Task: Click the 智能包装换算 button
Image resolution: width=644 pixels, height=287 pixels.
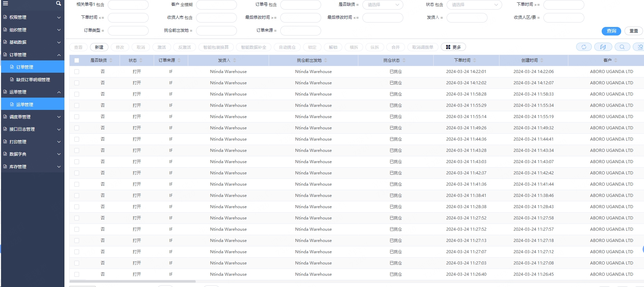Action: pos(216,47)
